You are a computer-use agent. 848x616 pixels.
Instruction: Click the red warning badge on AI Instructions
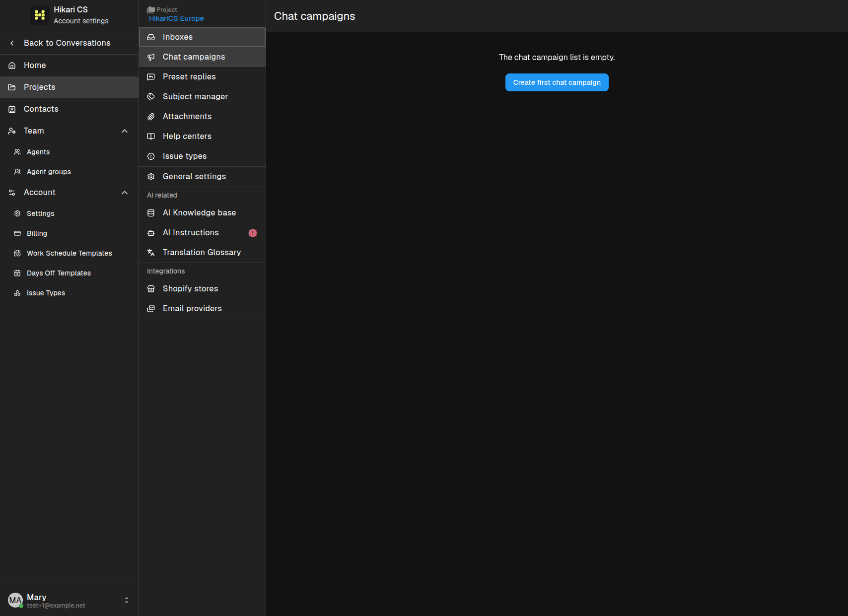tap(253, 233)
